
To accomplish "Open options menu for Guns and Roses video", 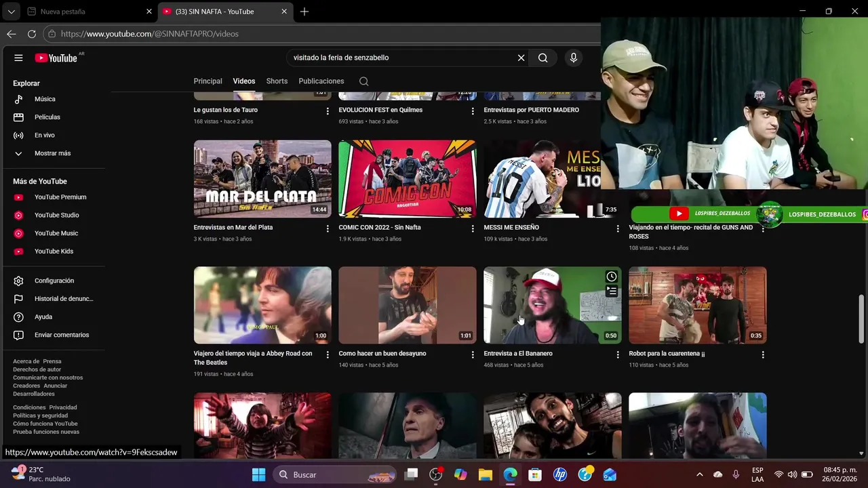I will [x=763, y=228].
